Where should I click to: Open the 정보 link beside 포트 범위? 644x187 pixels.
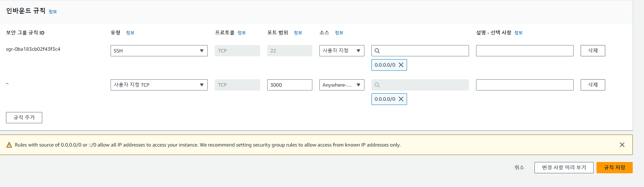[298, 33]
